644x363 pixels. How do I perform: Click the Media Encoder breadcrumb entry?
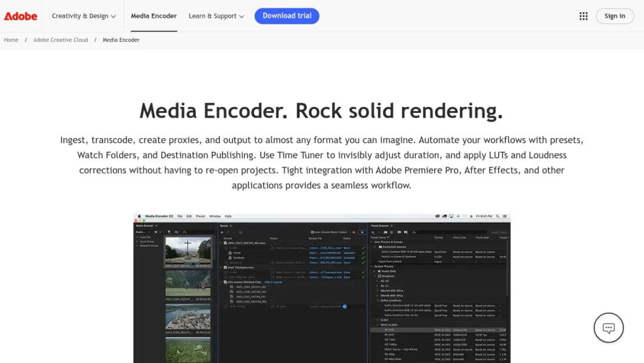coord(120,40)
